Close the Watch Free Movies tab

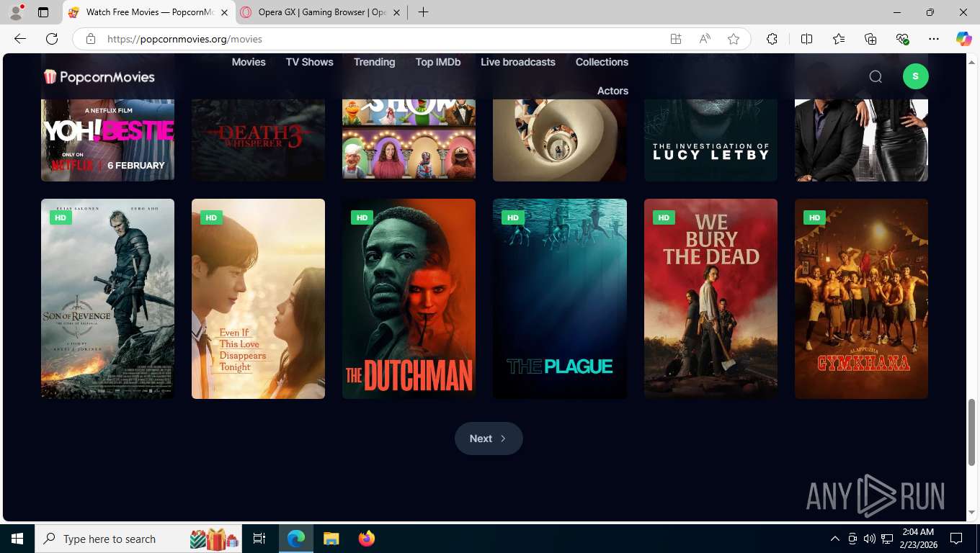click(x=225, y=12)
